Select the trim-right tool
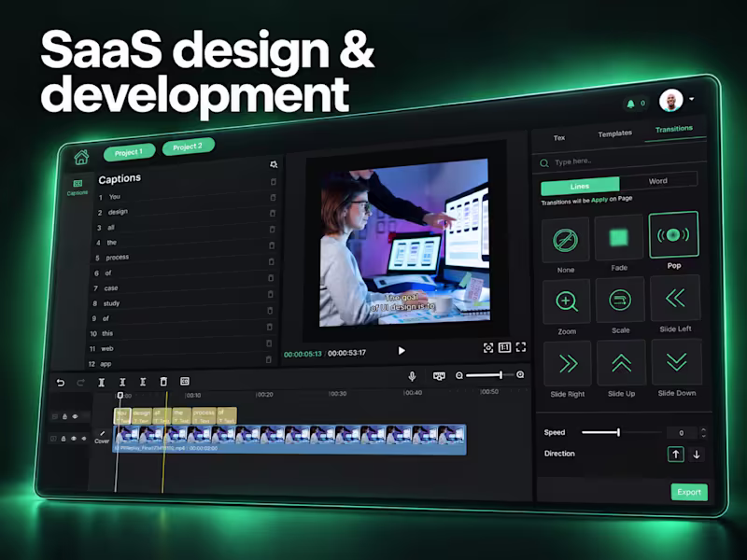The height and width of the screenshot is (560, 747). (x=143, y=382)
